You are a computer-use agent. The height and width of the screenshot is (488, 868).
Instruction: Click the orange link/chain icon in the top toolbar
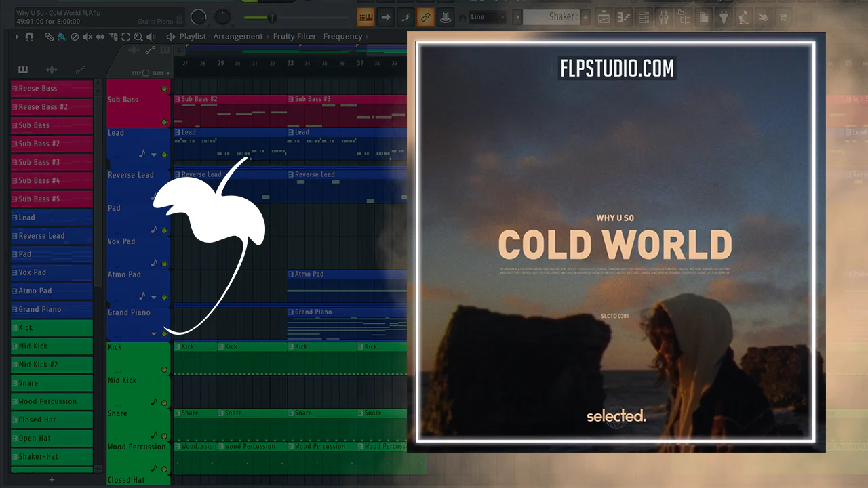tap(426, 17)
